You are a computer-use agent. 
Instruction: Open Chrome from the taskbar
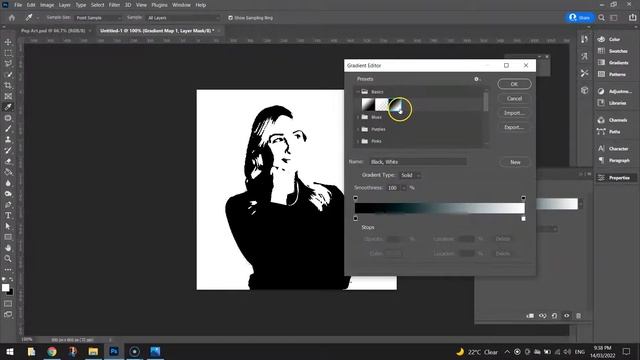point(52,351)
